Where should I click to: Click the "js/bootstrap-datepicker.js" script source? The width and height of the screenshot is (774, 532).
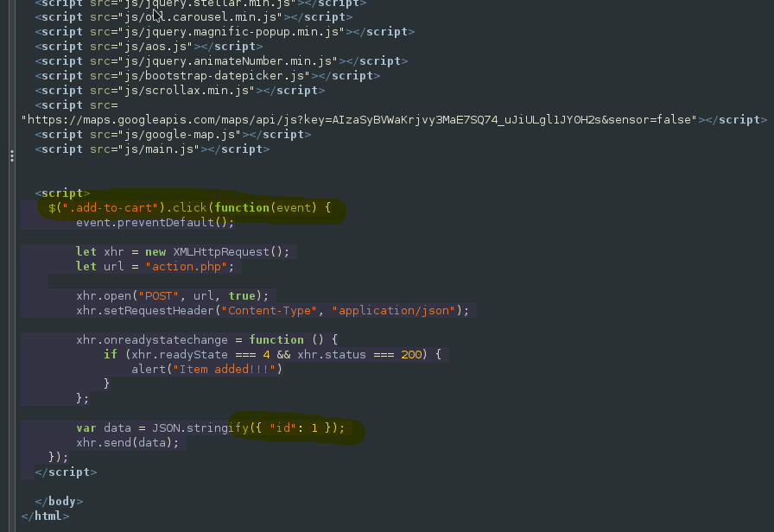[213, 76]
